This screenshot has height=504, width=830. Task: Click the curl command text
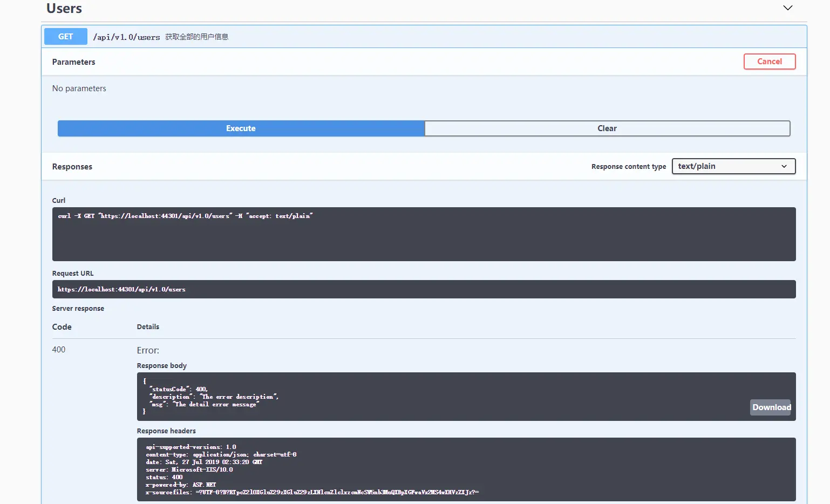pos(186,216)
